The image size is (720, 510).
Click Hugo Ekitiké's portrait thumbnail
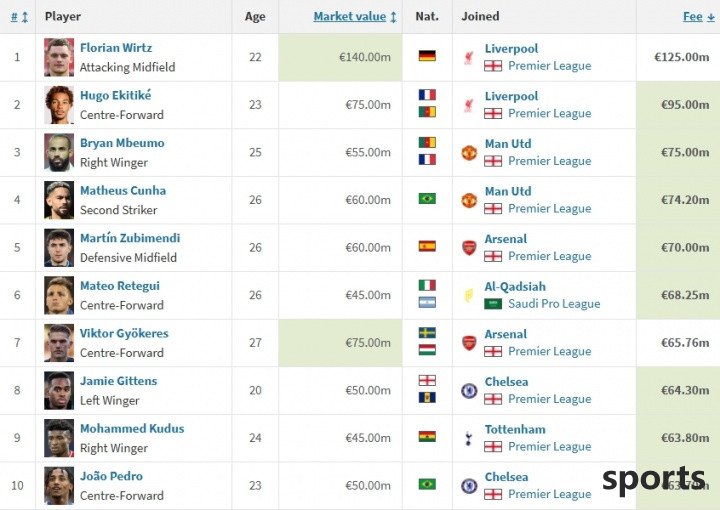tap(59, 105)
